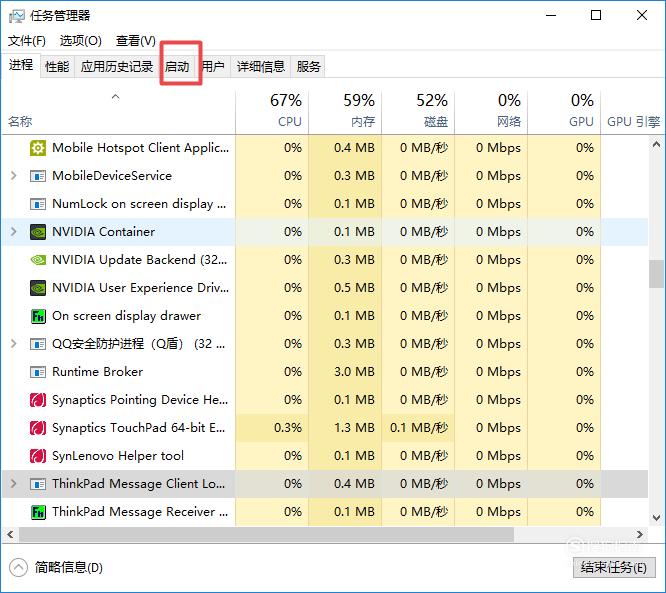The height and width of the screenshot is (593, 666).
Task: Maximize the Task Manager window
Action: pos(596,16)
